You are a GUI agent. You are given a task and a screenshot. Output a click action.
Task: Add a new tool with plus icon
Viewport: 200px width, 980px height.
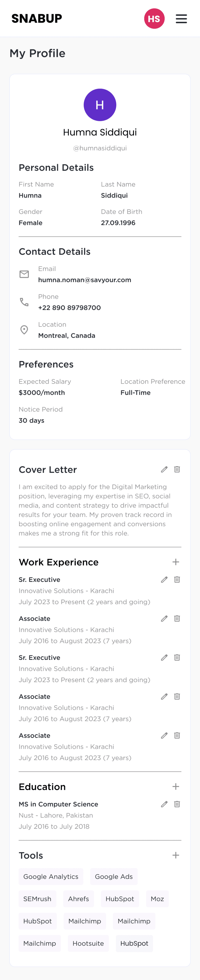tap(176, 855)
